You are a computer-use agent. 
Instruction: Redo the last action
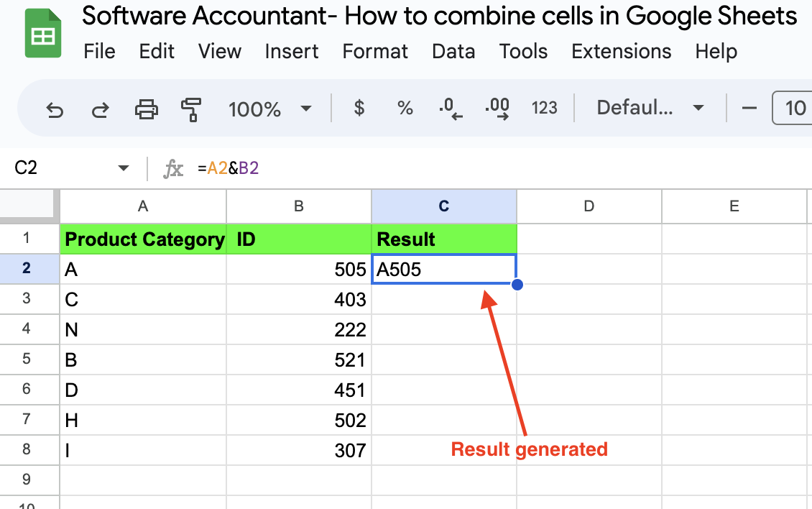(101, 109)
